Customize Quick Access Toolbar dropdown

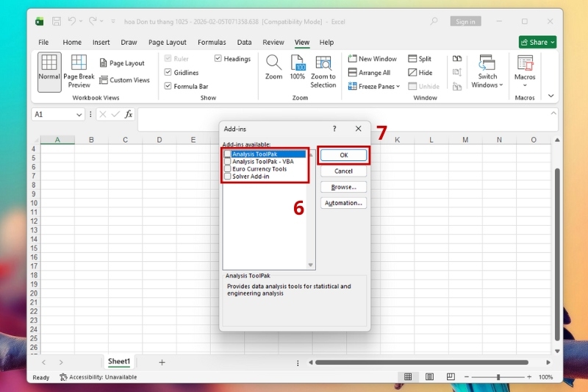coord(113,21)
